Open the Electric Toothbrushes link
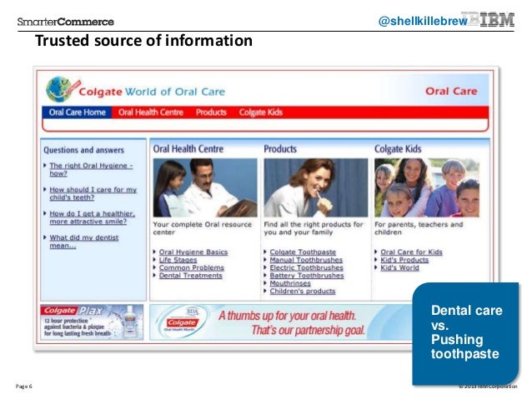The width and height of the screenshot is (532, 399). pyautogui.click(x=306, y=268)
